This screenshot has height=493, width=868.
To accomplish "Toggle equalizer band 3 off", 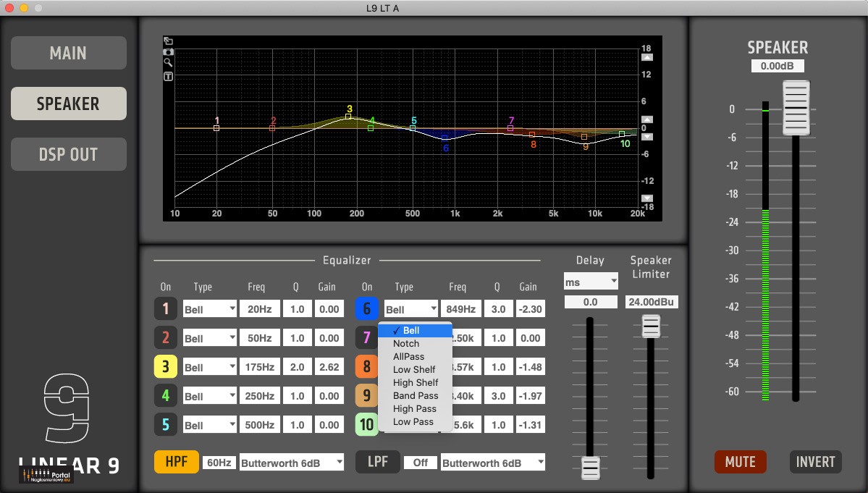I will pos(166,367).
